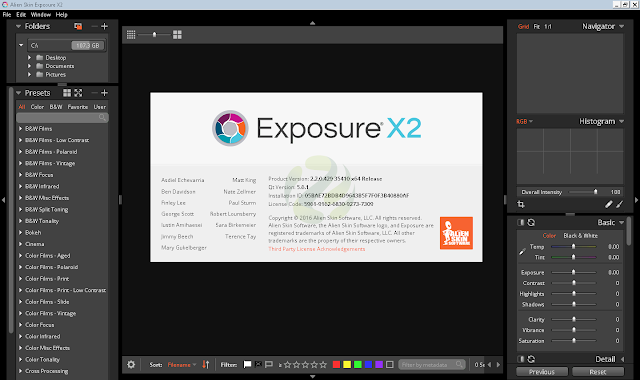Expand Color Films - Polaroid preset group

pos(20,267)
